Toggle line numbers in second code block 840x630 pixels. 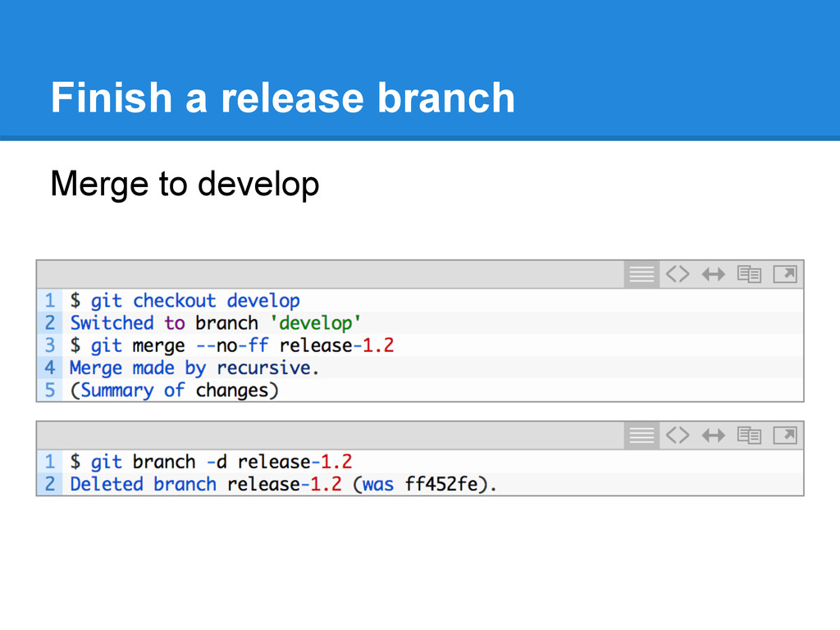click(641, 435)
